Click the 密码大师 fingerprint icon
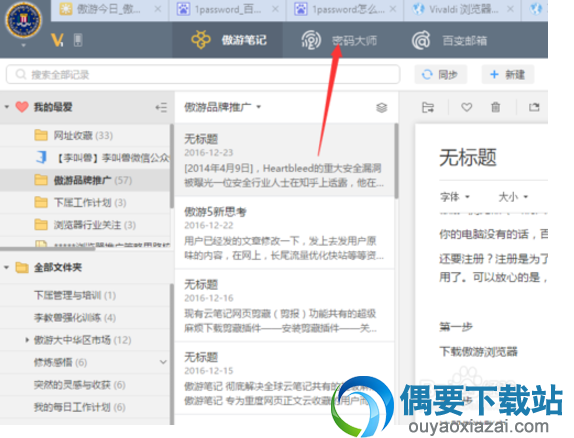The height and width of the screenshot is (438, 574). pos(311,40)
